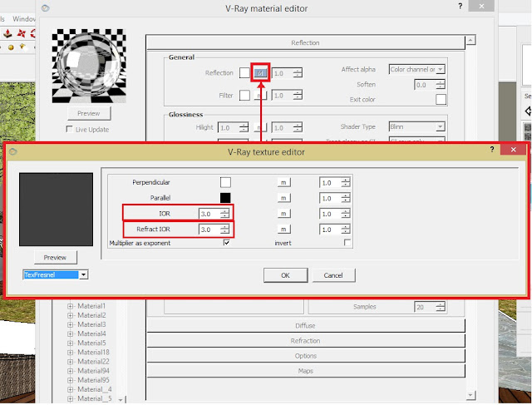The width and height of the screenshot is (532, 405).
Task: Click the Exit color swatch
Action: (x=441, y=100)
